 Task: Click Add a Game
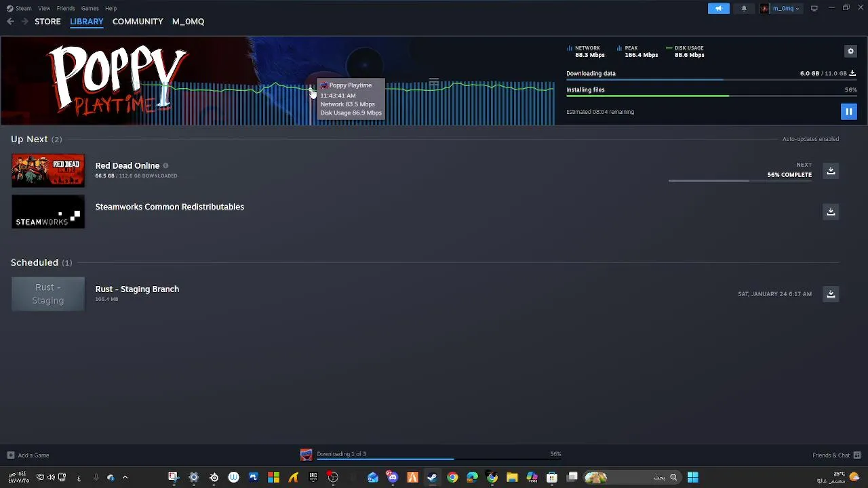pos(28,455)
